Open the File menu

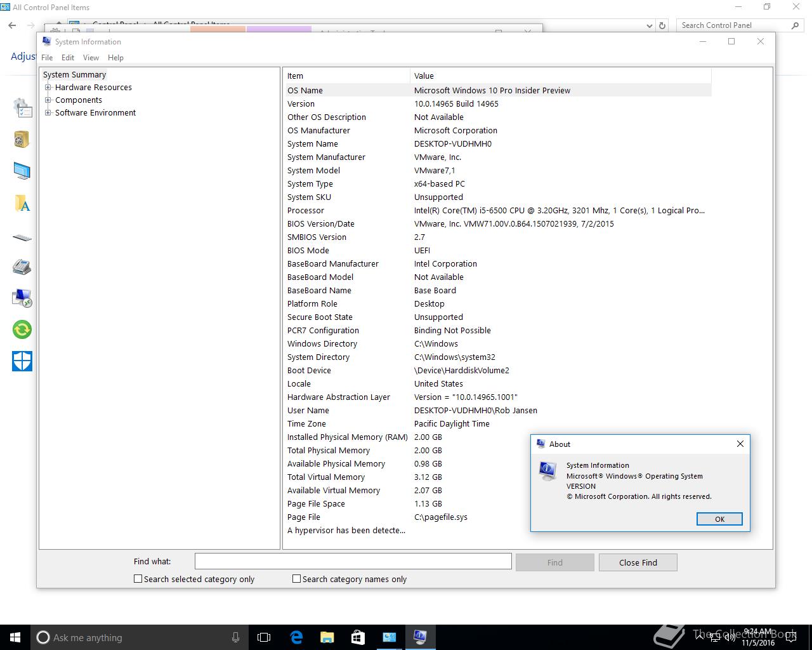click(x=47, y=58)
